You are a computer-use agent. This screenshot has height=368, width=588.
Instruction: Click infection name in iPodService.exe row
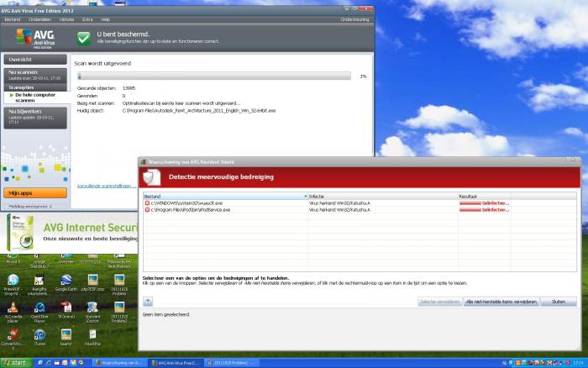tap(339, 210)
